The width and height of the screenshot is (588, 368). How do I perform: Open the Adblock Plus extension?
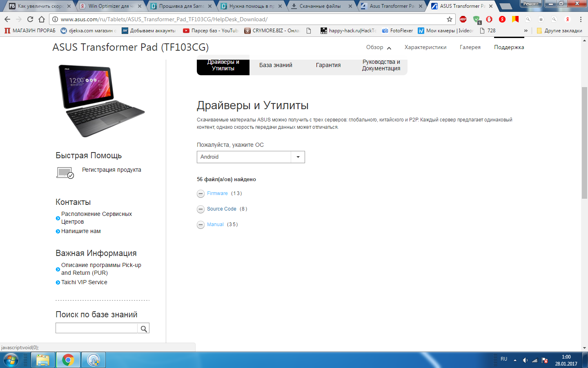463,19
